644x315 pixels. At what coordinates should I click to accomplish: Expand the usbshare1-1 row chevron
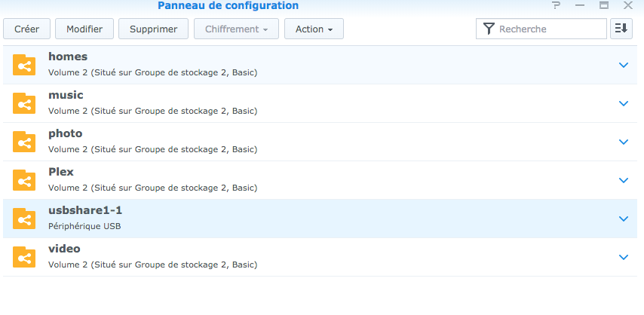623,219
